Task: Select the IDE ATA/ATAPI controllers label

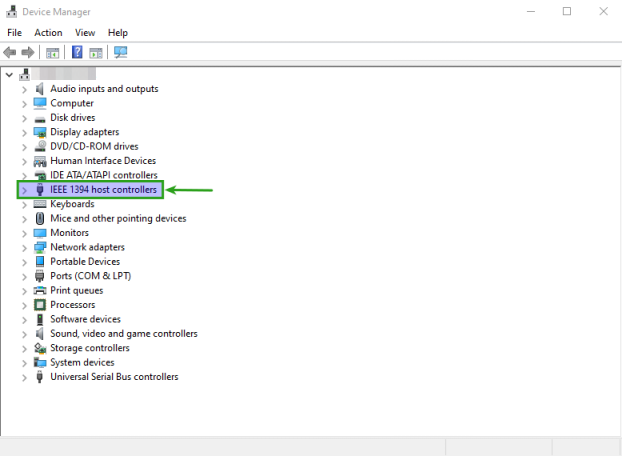Action: tap(104, 175)
